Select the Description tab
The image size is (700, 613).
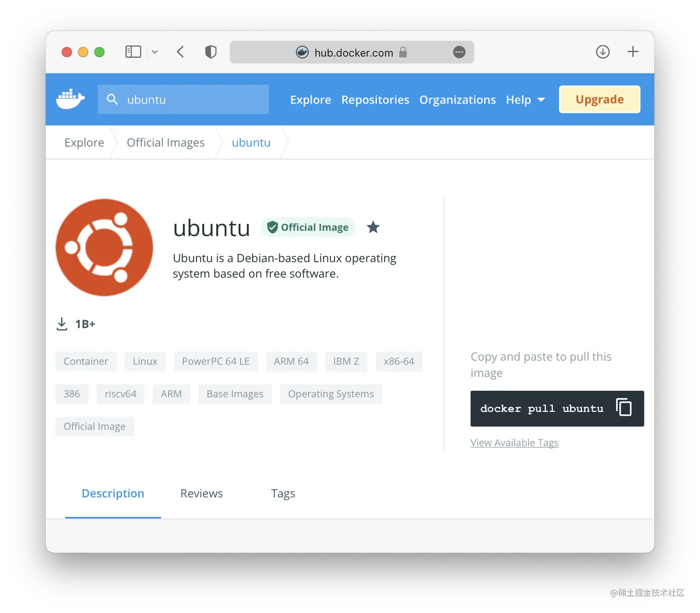pyautogui.click(x=113, y=493)
